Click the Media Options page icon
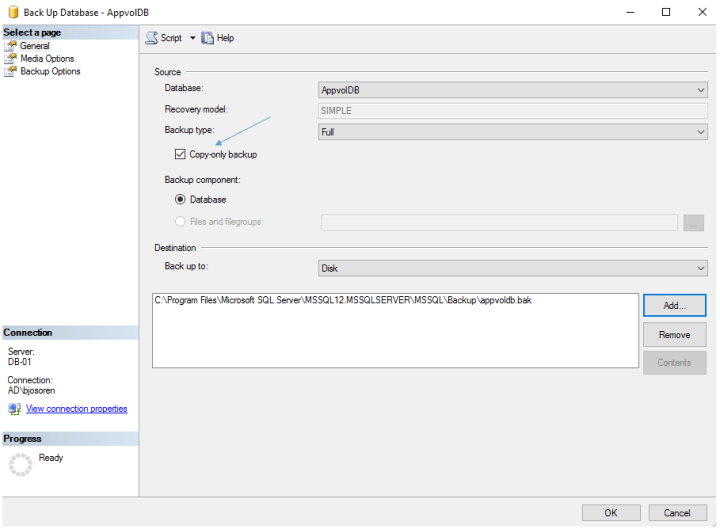The height and width of the screenshot is (529, 720). point(10,59)
